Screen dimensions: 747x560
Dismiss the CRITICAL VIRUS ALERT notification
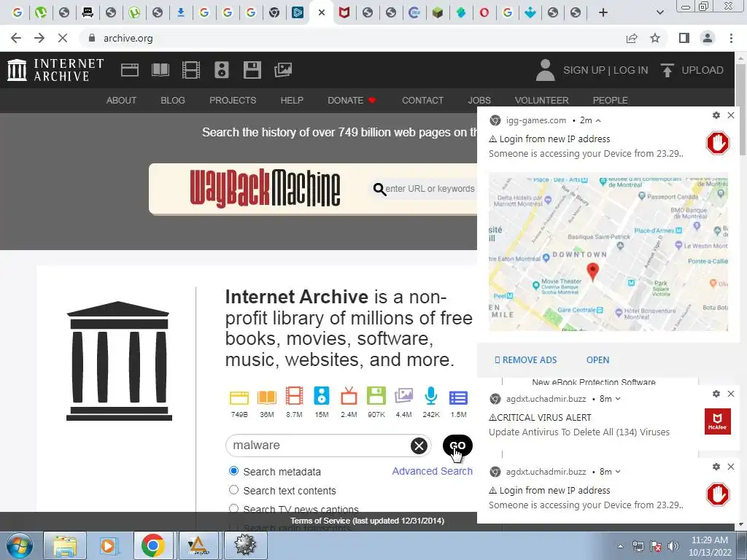click(x=731, y=394)
